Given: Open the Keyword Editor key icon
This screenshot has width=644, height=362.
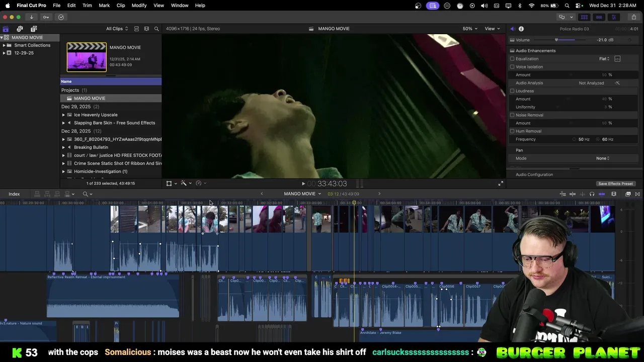Looking at the screenshot, I should pos(46,17).
